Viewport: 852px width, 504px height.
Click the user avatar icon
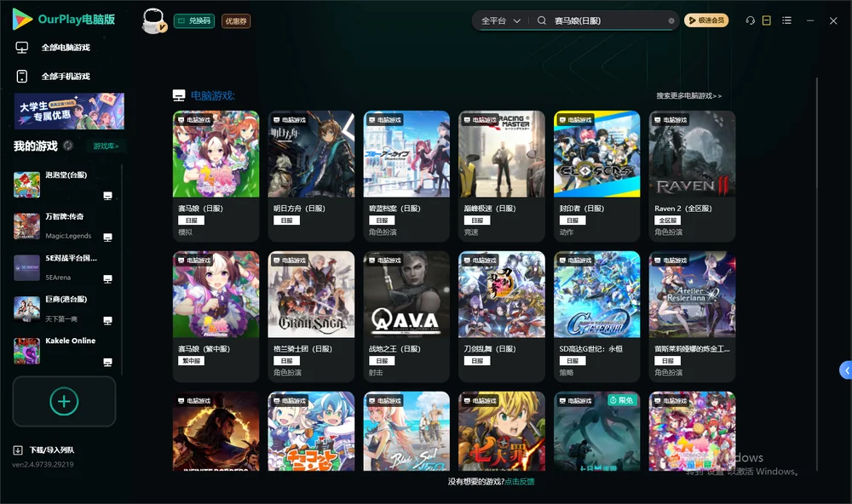click(x=153, y=21)
